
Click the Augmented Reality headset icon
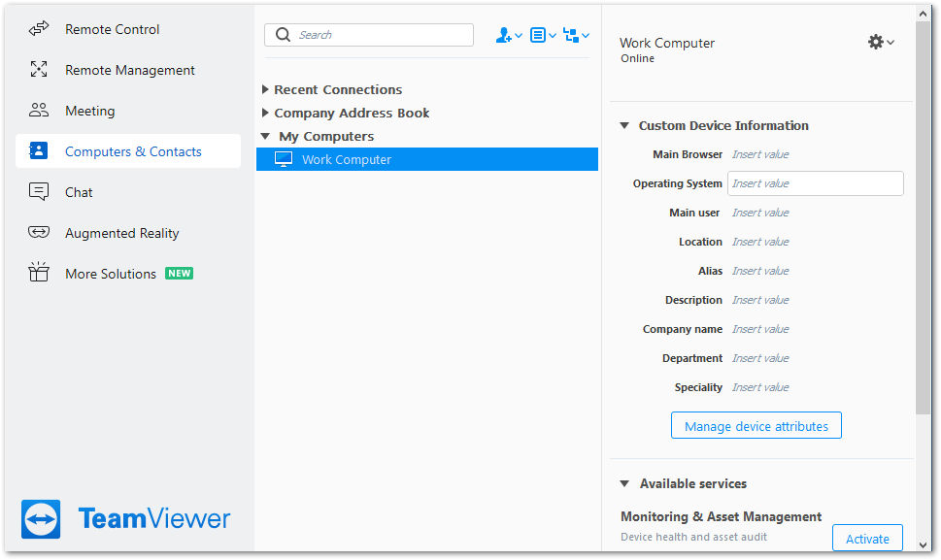[39, 232]
